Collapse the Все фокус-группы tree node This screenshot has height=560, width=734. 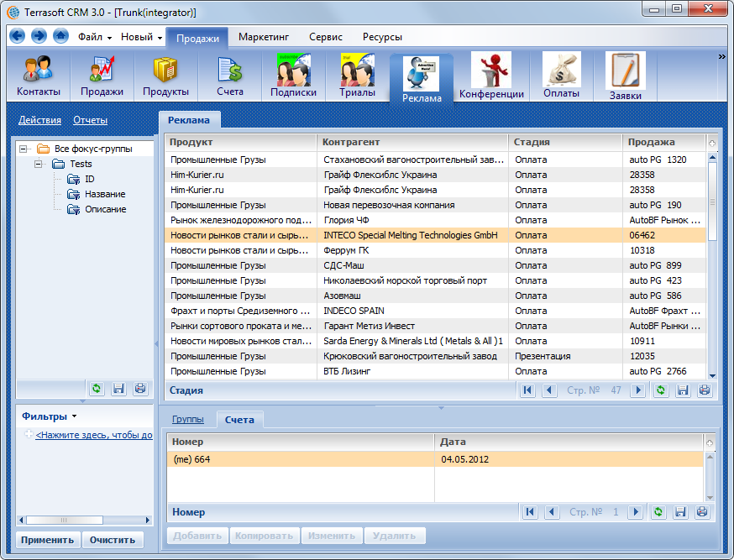click(23, 149)
